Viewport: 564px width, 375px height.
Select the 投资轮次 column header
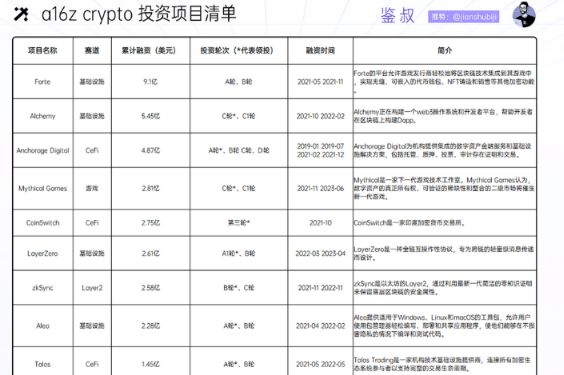click(239, 51)
